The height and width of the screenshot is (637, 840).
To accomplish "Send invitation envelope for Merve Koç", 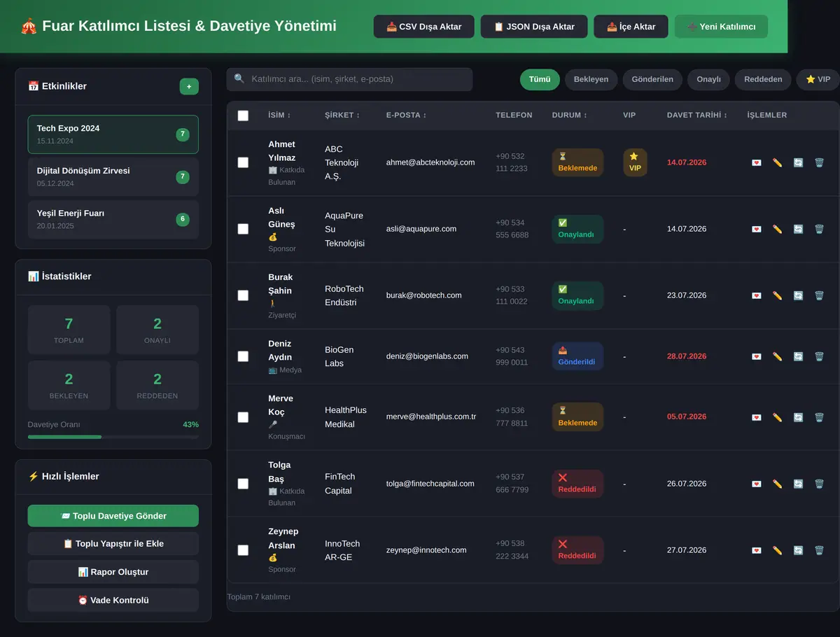I will coord(756,417).
